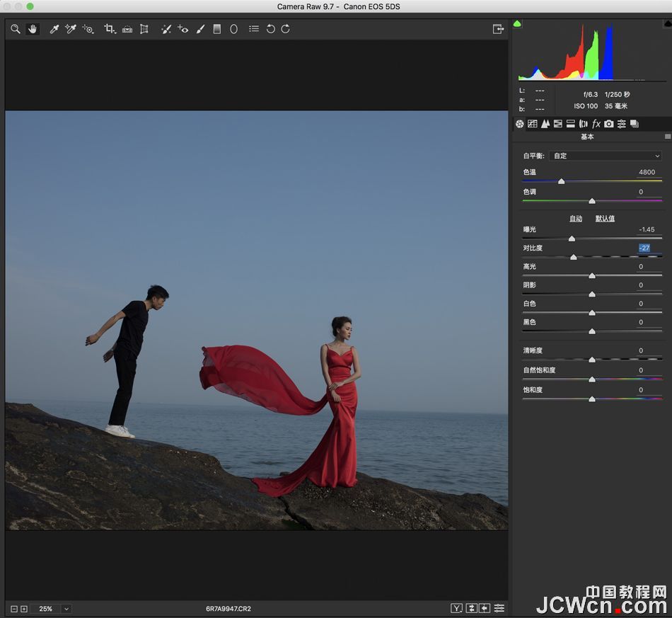Click the 色调 tint slider handle
The height and width of the screenshot is (618, 672).
592,201
